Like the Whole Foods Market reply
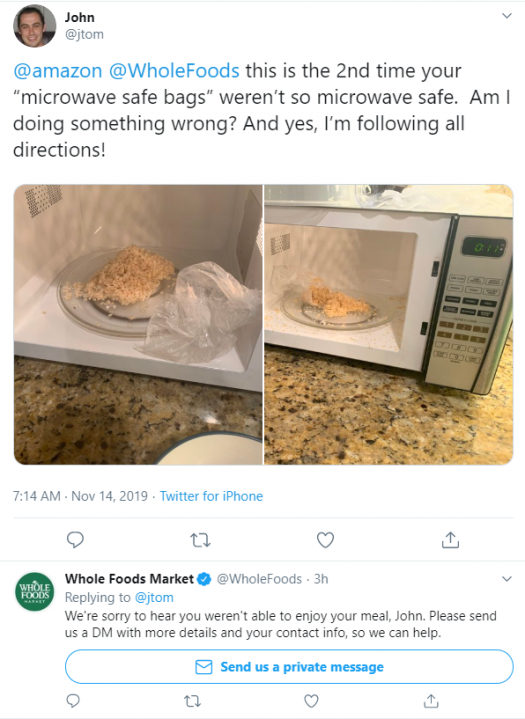This screenshot has width=525, height=719. pos(311,701)
